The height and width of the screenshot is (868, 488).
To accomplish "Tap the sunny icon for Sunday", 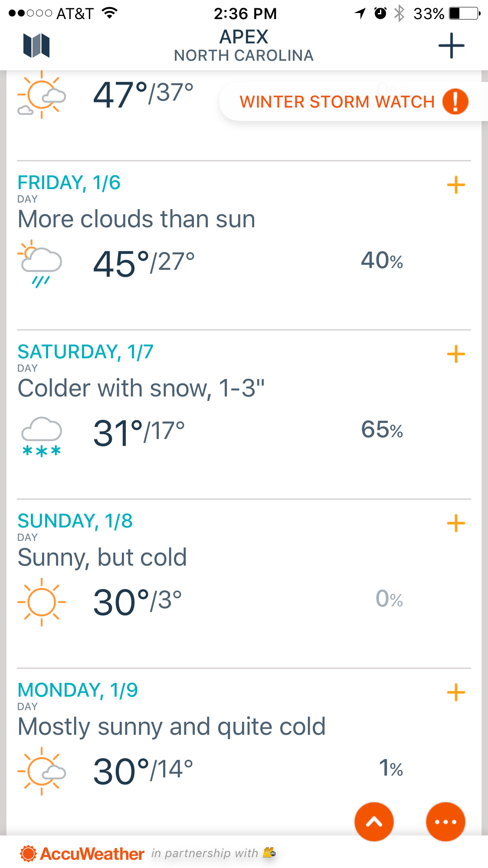I will pyautogui.click(x=42, y=602).
